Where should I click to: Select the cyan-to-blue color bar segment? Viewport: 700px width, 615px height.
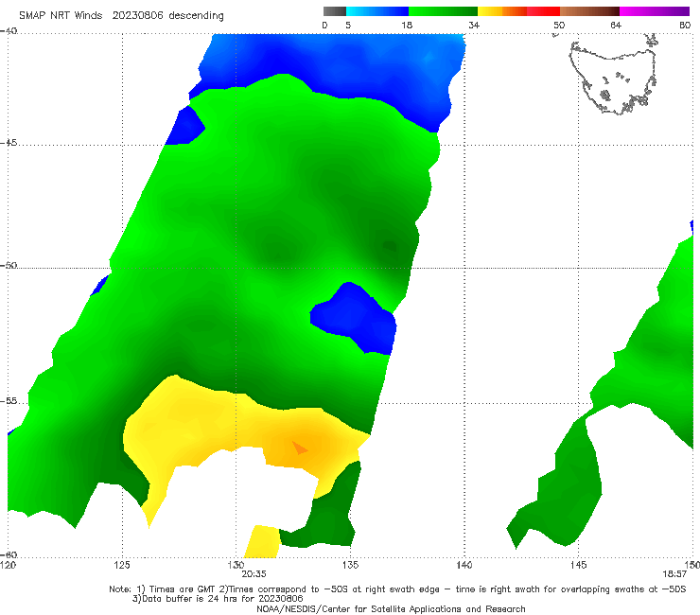coord(377,11)
